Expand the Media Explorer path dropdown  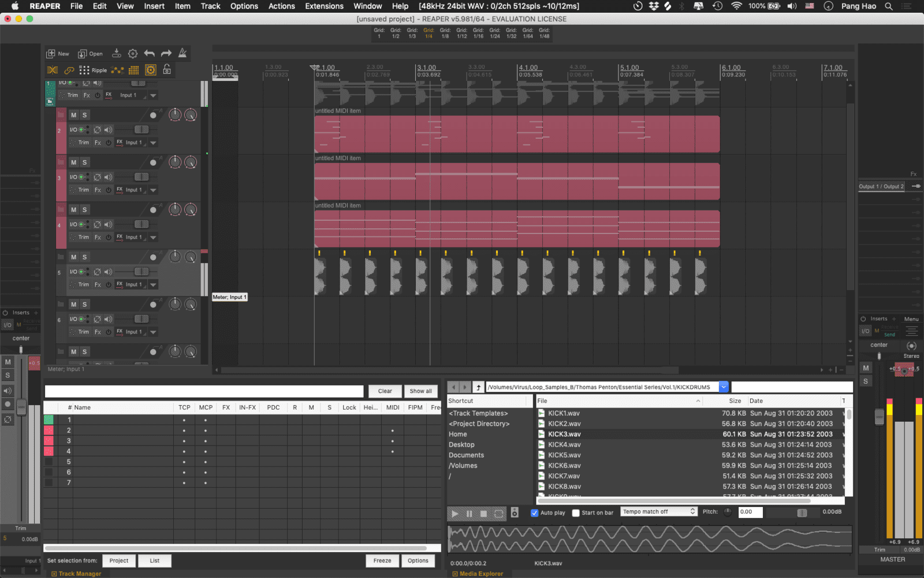[x=723, y=387]
